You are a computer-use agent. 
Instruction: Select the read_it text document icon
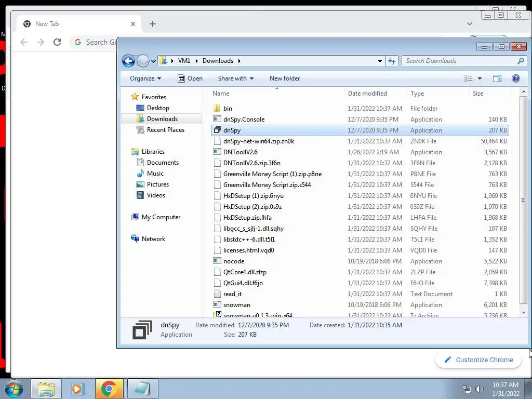coord(217,294)
